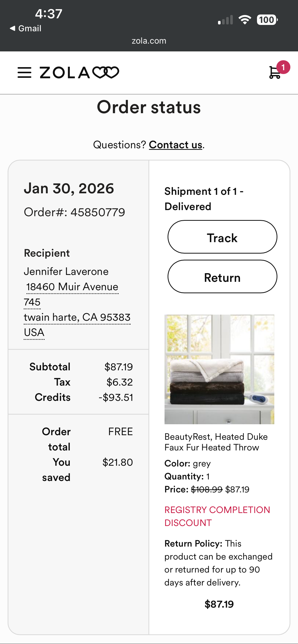Tap the Zola hearts logo

pyautogui.click(x=79, y=72)
